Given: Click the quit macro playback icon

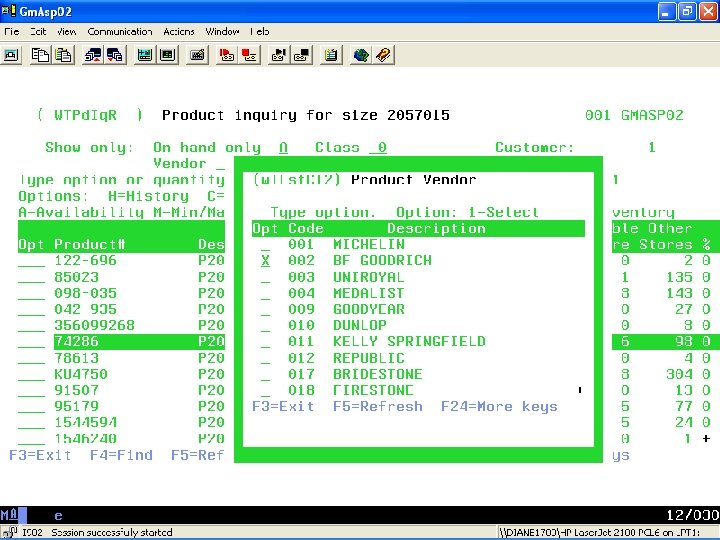Looking at the screenshot, I should (302, 55).
